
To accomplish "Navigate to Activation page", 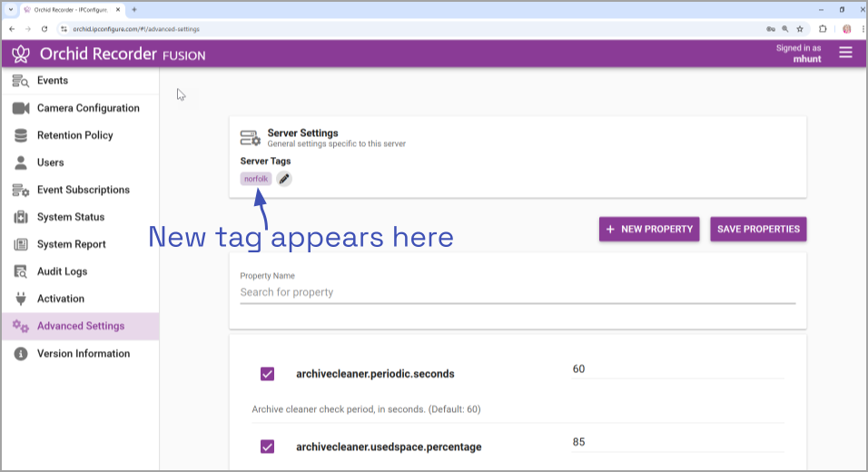I will tap(60, 299).
